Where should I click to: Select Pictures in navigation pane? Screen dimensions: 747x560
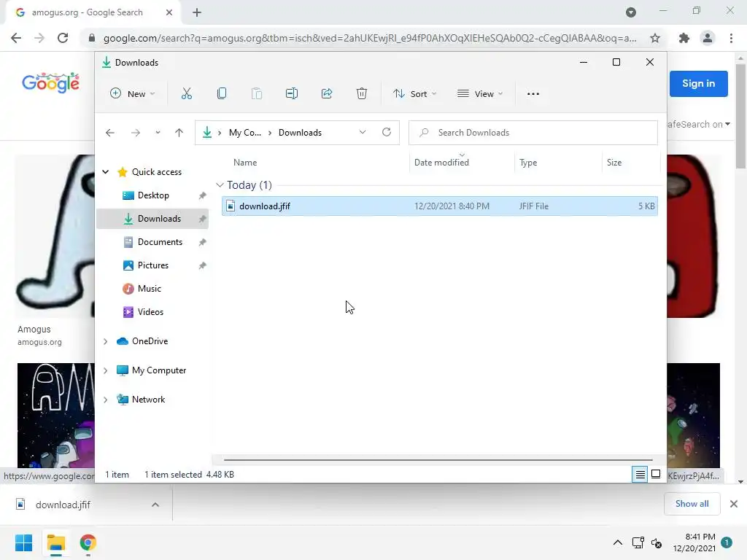[x=152, y=265]
